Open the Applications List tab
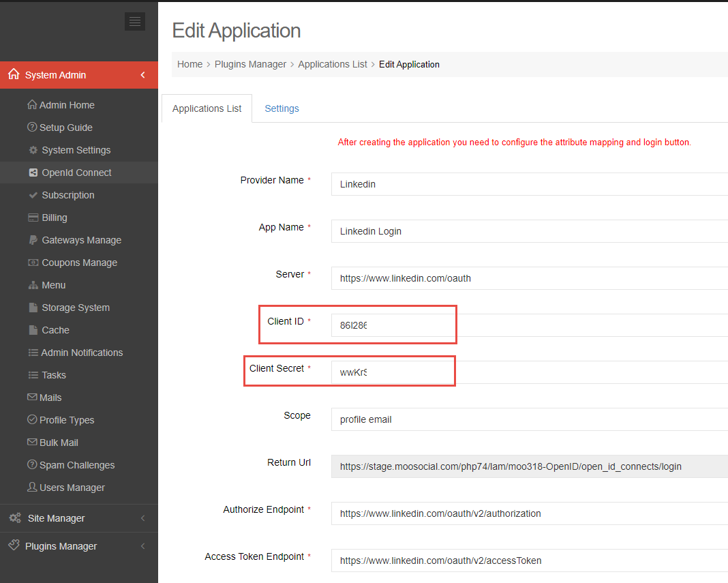 (207, 108)
